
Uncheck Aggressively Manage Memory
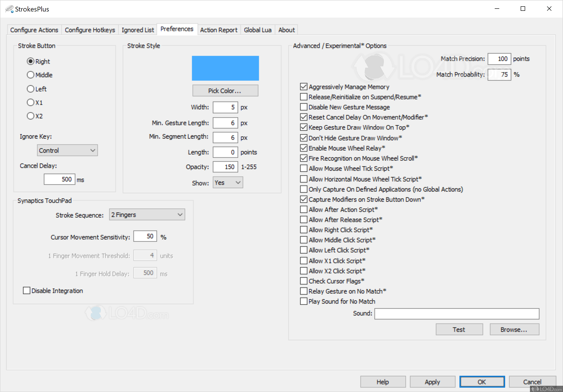[303, 87]
